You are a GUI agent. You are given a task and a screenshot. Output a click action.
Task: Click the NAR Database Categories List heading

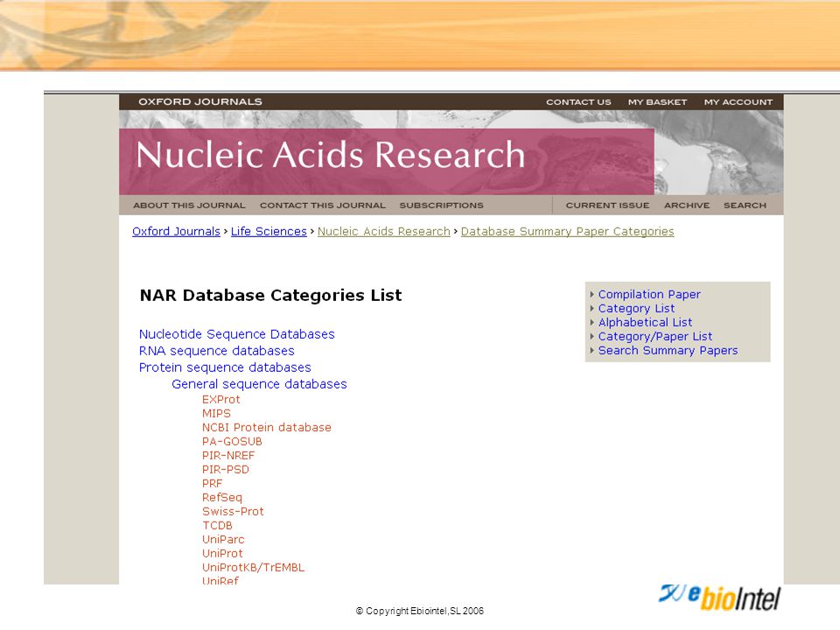[270, 295]
